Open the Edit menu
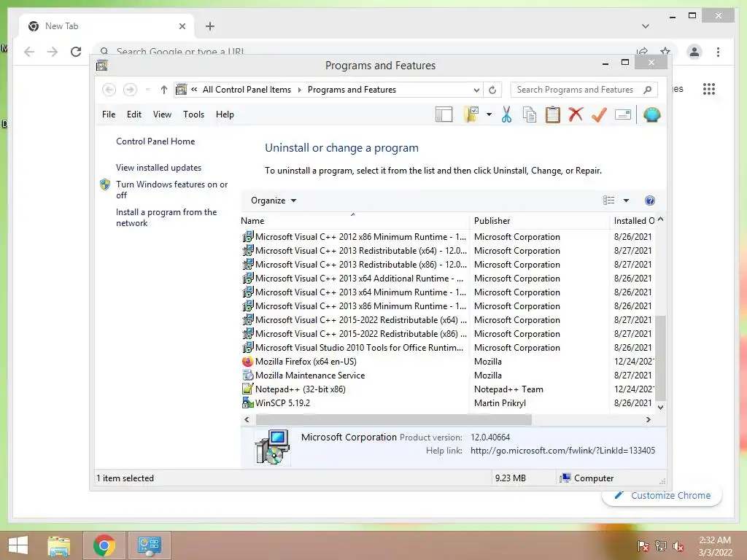Image resolution: width=747 pixels, height=560 pixels. click(134, 114)
